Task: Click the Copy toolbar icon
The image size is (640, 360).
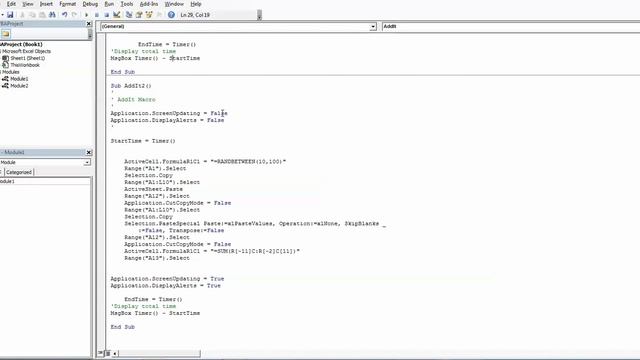Action: 32,15
